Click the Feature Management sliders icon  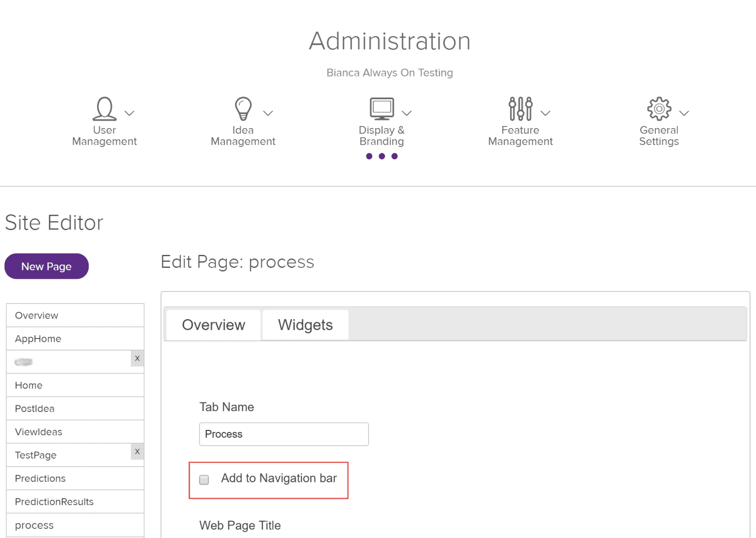point(520,109)
